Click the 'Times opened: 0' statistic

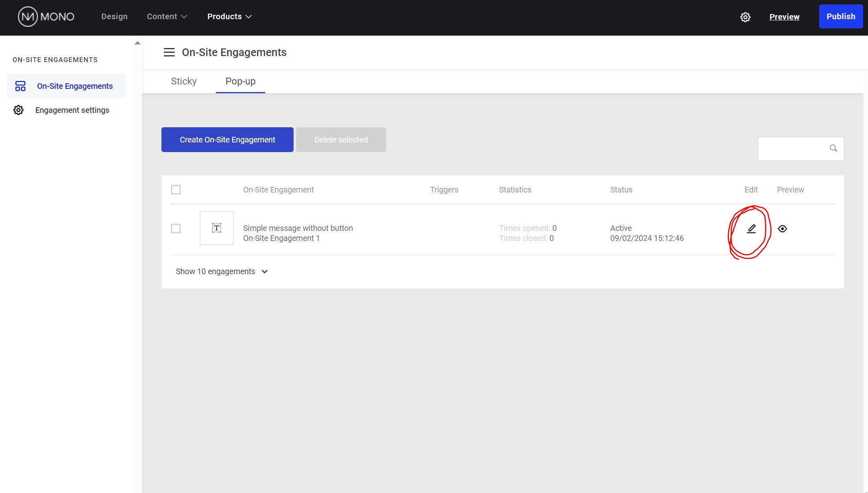[x=528, y=228]
